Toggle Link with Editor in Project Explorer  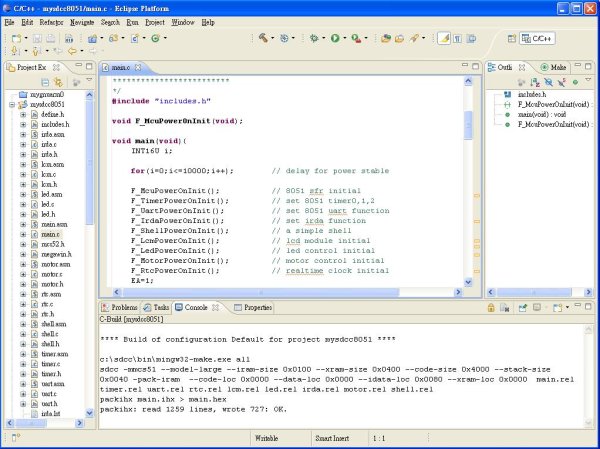point(58,82)
